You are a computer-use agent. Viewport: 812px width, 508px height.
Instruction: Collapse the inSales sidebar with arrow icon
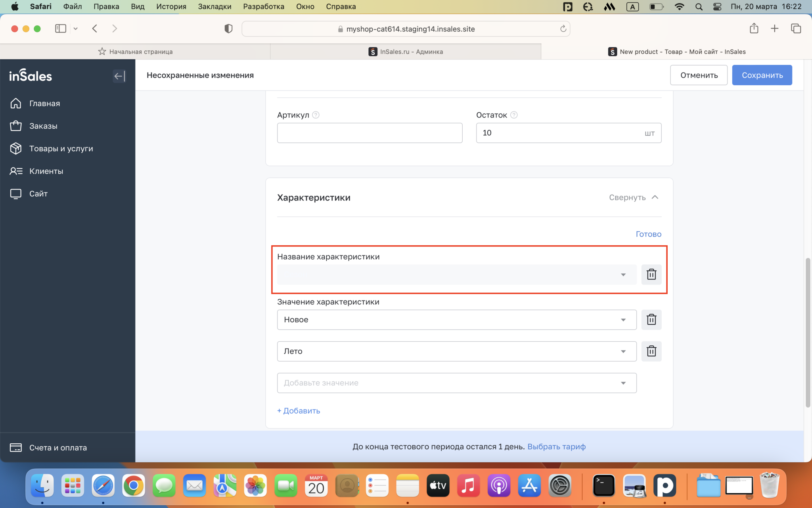pos(119,76)
